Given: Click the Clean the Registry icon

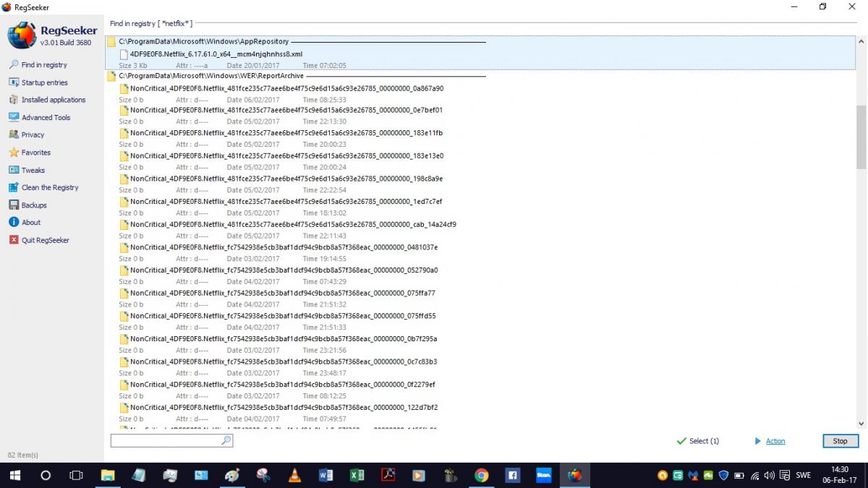Looking at the screenshot, I should 14,187.
